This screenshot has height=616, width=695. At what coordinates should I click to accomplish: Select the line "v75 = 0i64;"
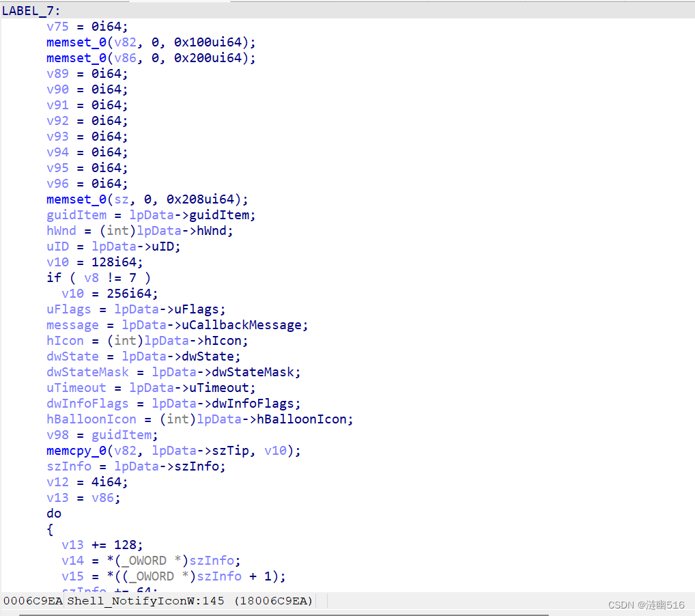[87, 27]
